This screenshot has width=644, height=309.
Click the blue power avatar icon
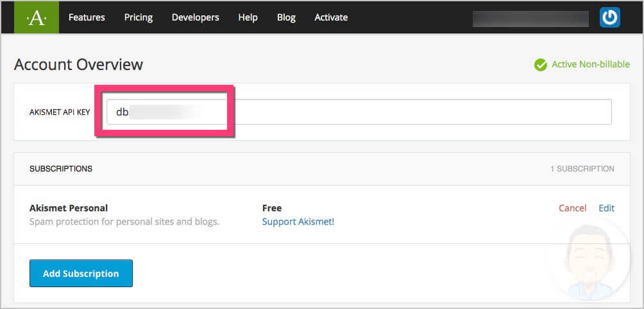[609, 18]
